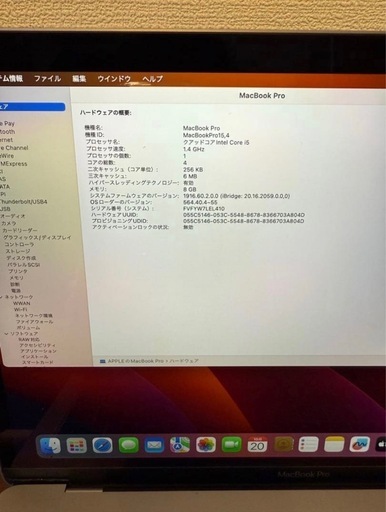The height and width of the screenshot is (512, 386).
Task: Select メモリ in the sidebar list
Action: coord(16,278)
